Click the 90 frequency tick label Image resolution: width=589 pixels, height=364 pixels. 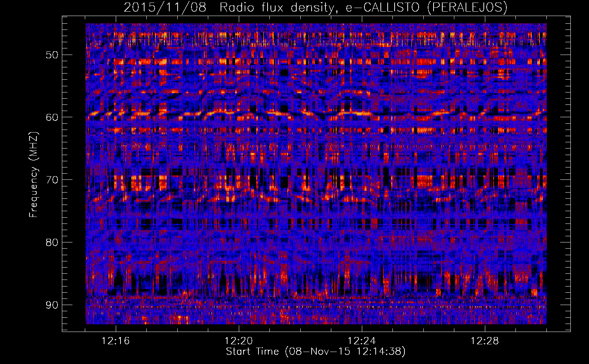[x=52, y=305]
